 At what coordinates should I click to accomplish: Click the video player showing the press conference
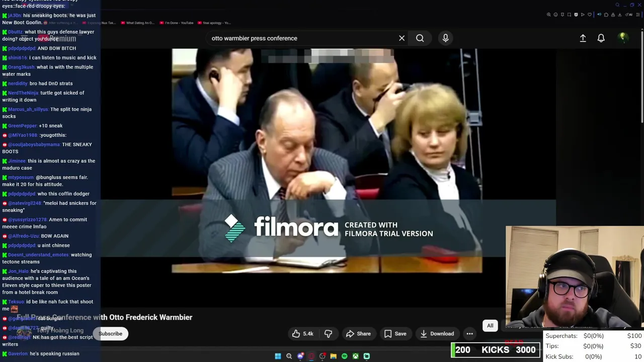pyautogui.click(x=327, y=161)
